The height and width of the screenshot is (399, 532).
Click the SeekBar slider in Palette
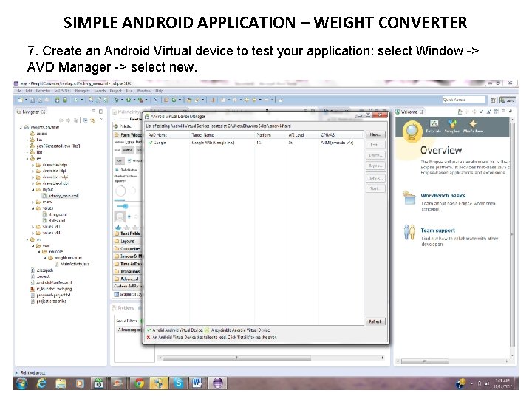click(x=129, y=206)
